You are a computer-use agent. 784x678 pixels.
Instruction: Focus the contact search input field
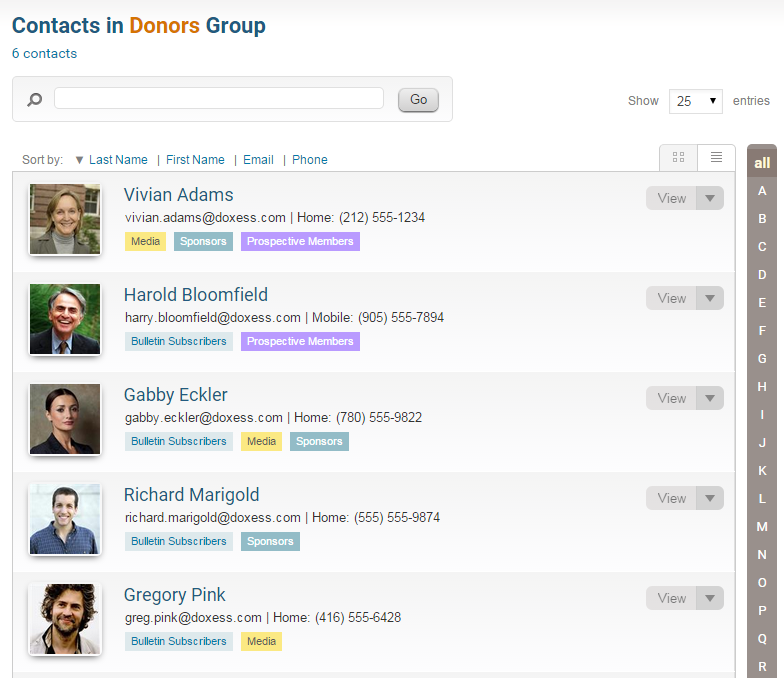[x=219, y=98]
